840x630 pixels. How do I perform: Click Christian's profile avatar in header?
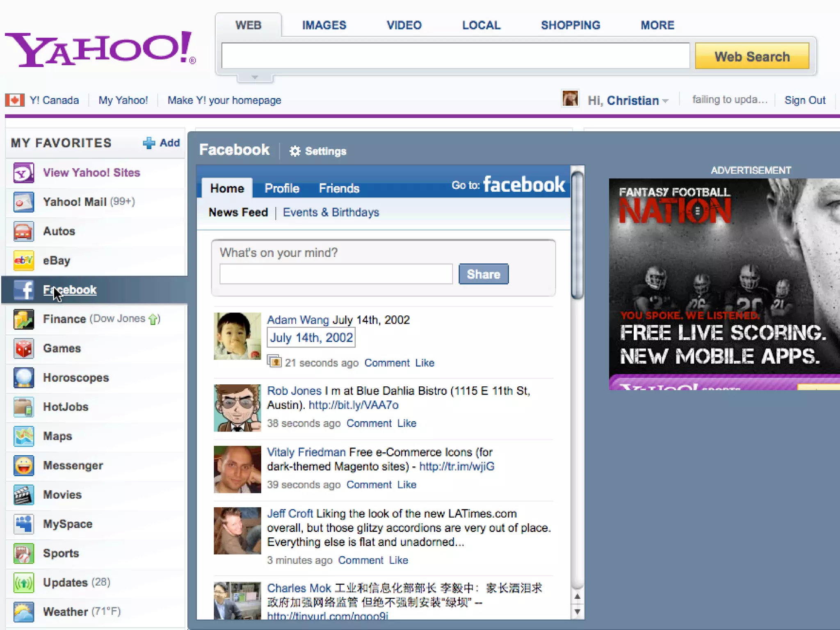pos(570,99)
